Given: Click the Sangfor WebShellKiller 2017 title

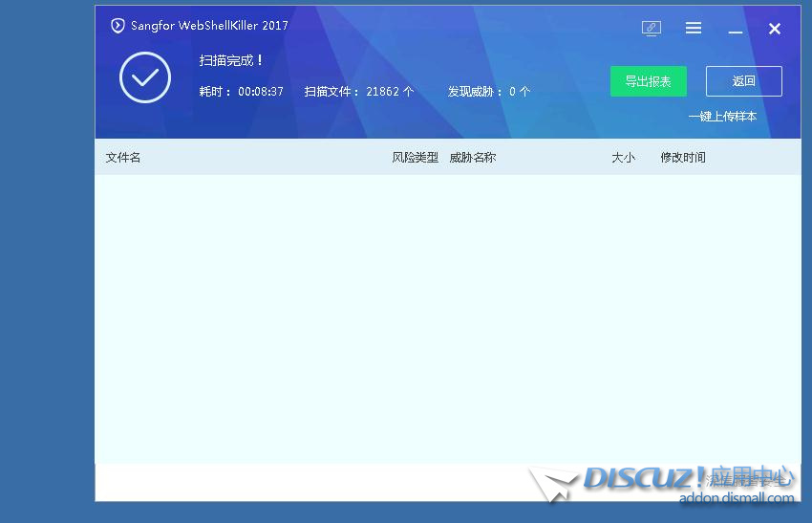Looking at the screenshot, I should [x=209, y=26].
